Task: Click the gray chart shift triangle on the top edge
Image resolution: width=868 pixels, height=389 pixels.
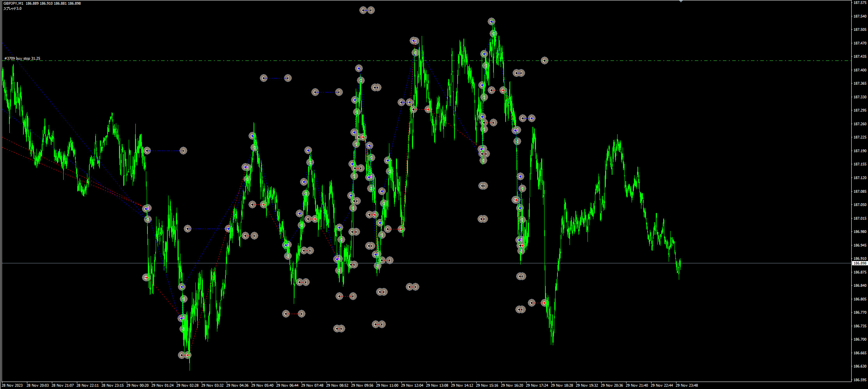Action: 681,1
